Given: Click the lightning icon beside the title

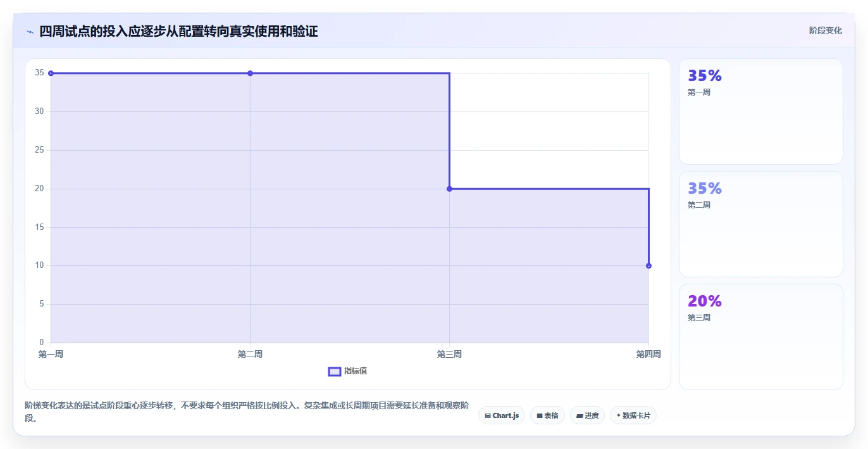Looking at the screenshot, I should point(30,31).
